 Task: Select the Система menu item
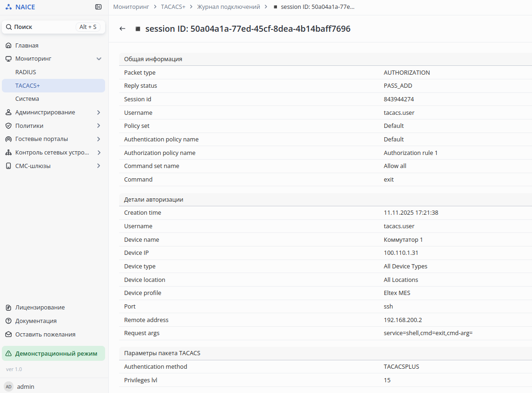27,99
